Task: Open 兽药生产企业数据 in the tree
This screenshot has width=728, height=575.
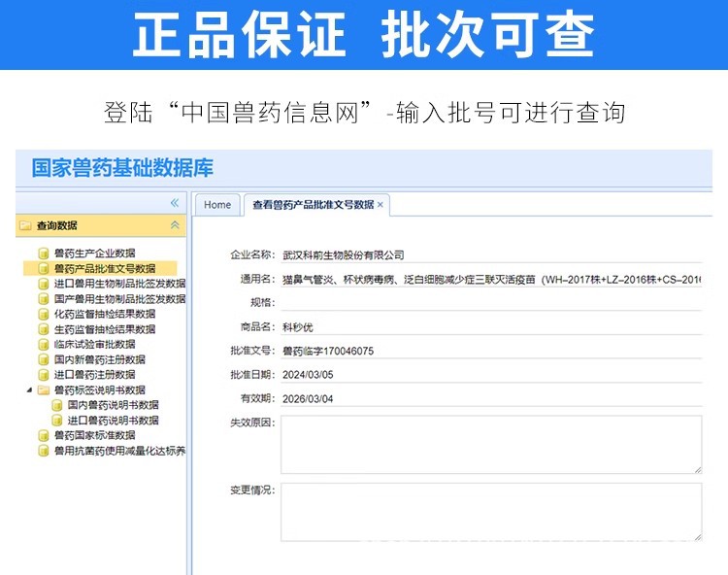Action: tap(95, 254)
